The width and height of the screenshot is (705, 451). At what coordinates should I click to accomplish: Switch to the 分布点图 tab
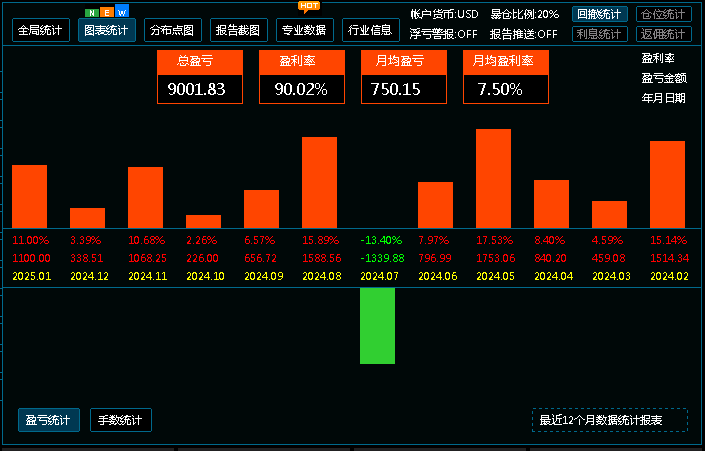point(173,30)
